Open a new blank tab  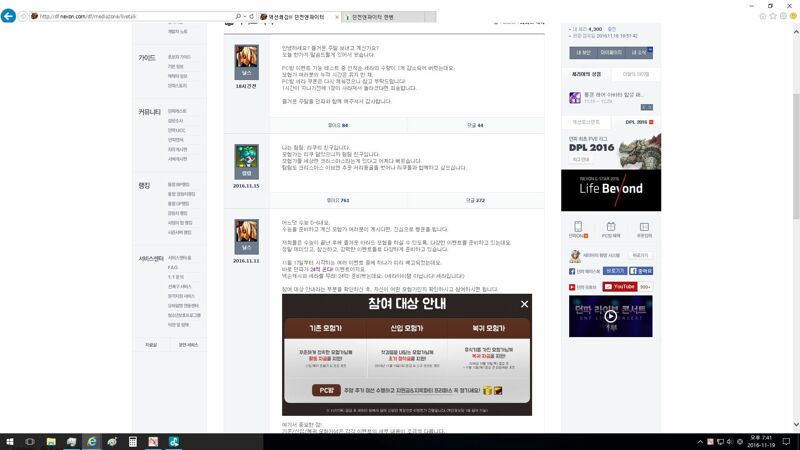(x=430, y=17)
